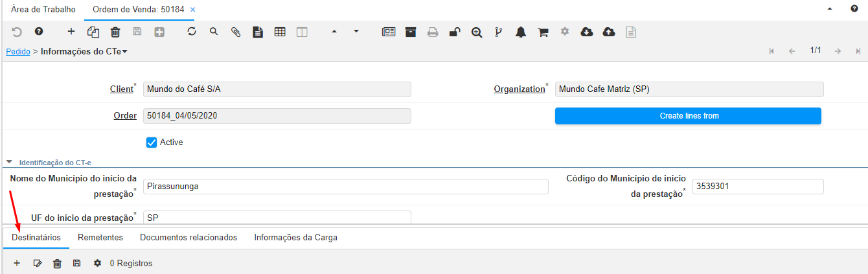This screenshot has width=868, height=274.
Task: Click the Nome do Município input field
Action: [x=345, y=187]
